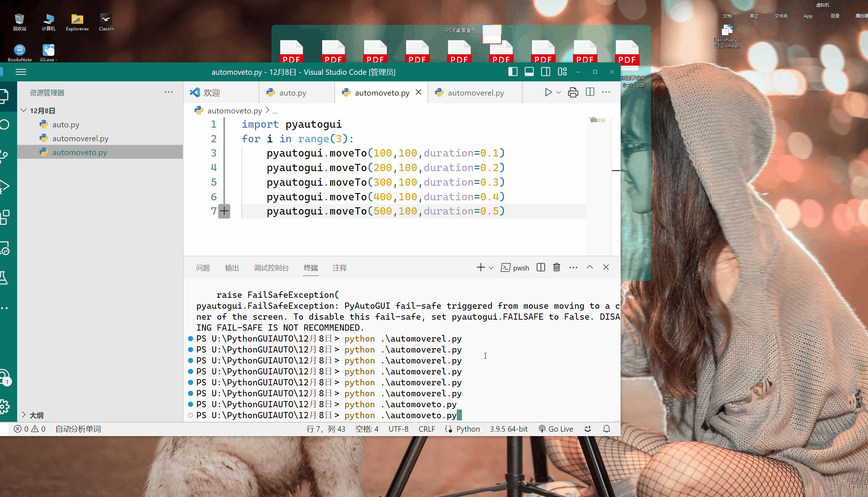
Task: Open the Recycle Bin desktop icon
Action: tap(19, 22)
